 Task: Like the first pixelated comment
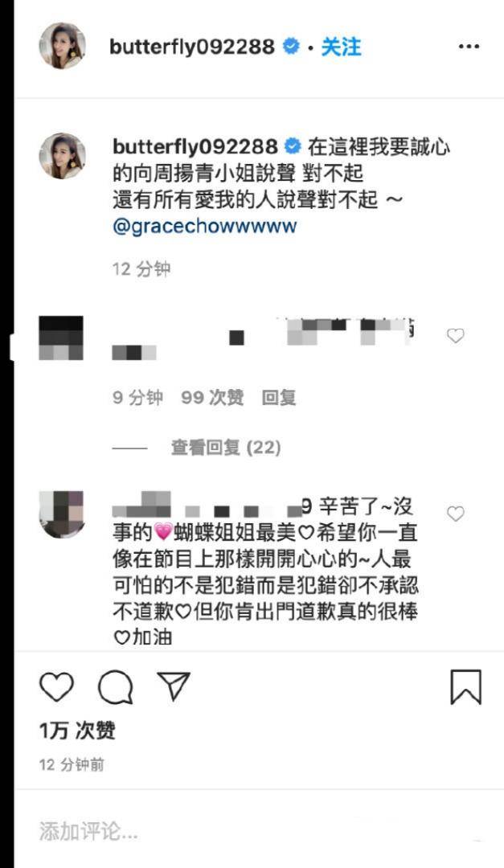(455, 335)
